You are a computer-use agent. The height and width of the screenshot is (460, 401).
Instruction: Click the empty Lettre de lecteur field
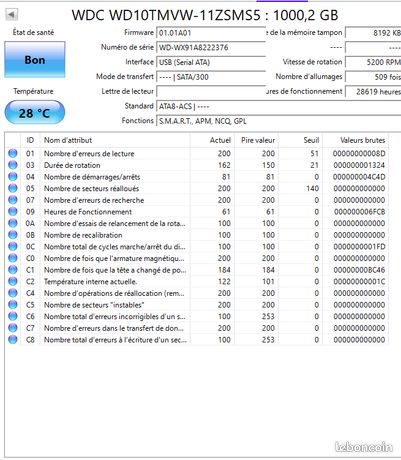[211, 91]
